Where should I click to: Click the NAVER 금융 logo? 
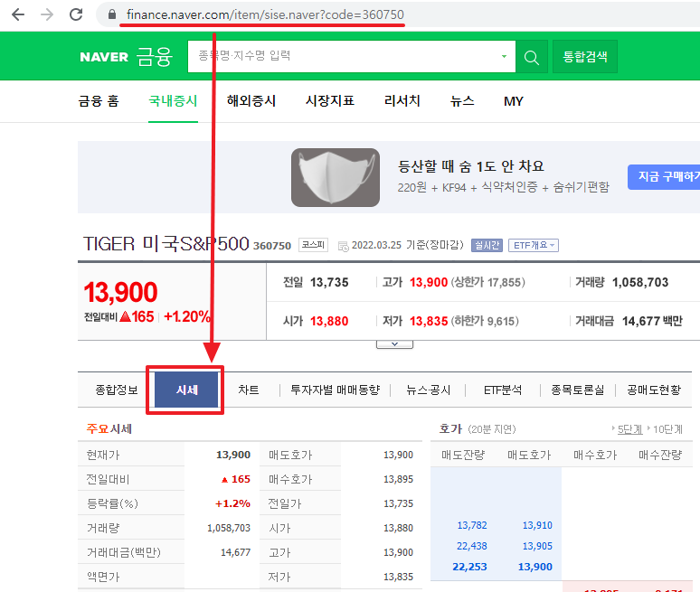[x=126, y=57]
